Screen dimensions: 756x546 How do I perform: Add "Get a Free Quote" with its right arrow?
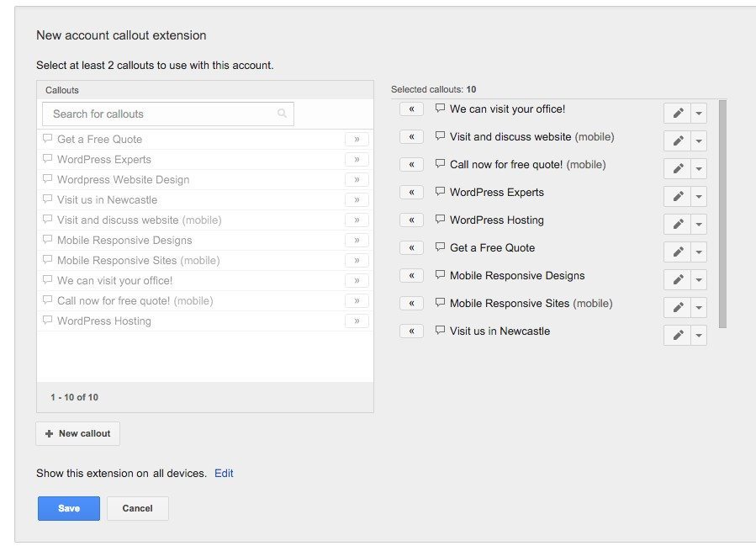click(x=357, y=139)
